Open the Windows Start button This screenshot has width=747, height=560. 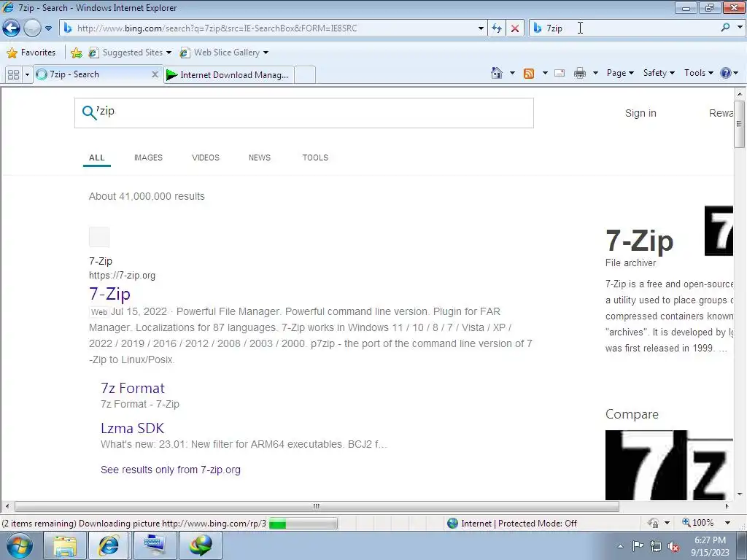point(20,545)
